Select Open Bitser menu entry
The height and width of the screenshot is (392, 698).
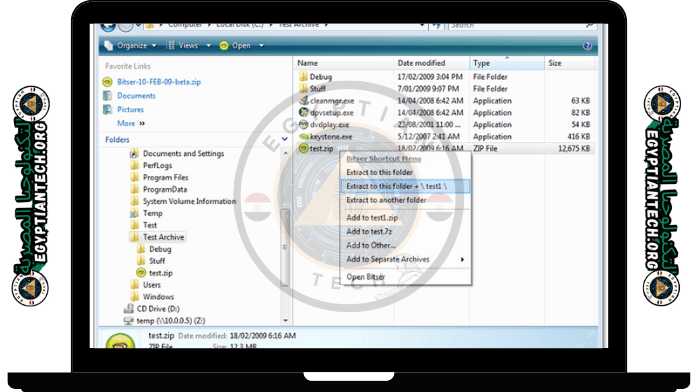point(365,277)
